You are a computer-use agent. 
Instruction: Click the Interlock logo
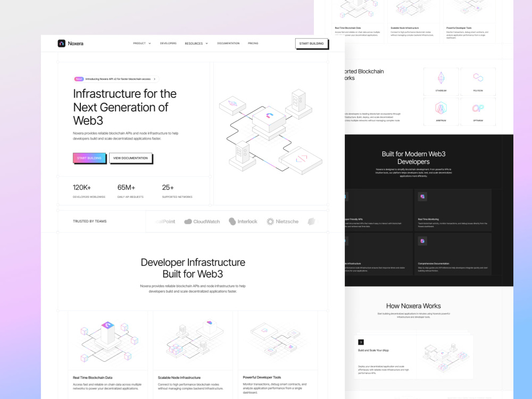coord(243,221)
